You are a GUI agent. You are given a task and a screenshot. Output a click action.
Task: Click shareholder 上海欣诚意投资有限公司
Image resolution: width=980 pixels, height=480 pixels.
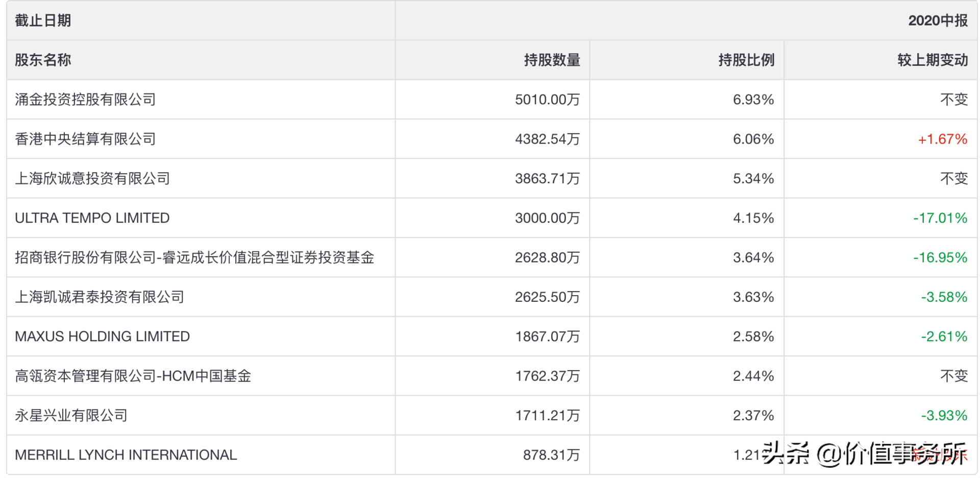pyautogui.click(x=92, y=178)
